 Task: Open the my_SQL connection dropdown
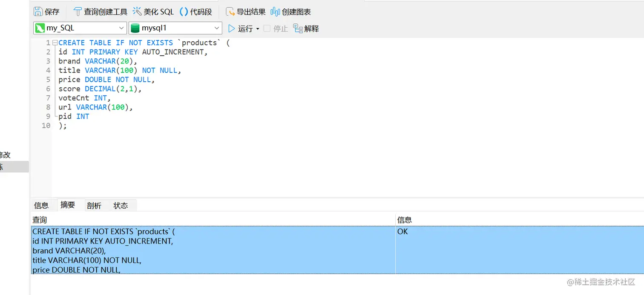tap(80, 28)
